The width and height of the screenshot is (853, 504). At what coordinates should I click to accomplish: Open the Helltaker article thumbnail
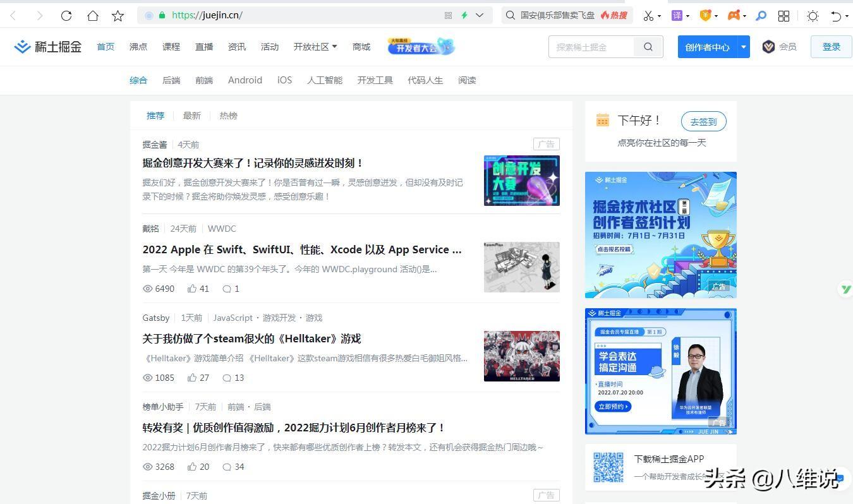click(522, 356)
